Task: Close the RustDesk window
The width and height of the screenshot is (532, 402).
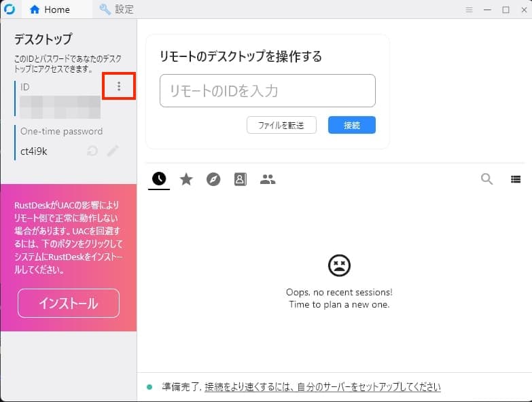Action: click(x=524, y=10)
